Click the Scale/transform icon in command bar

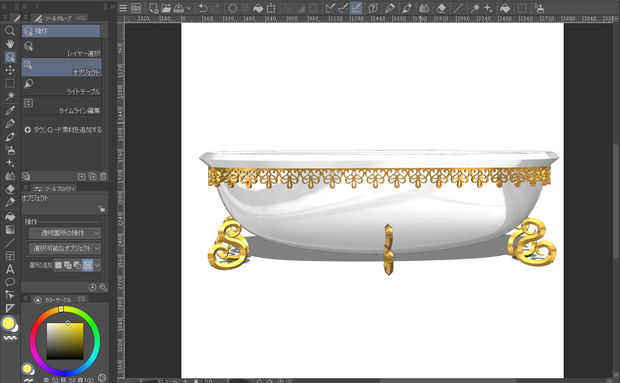pos(271,8)
